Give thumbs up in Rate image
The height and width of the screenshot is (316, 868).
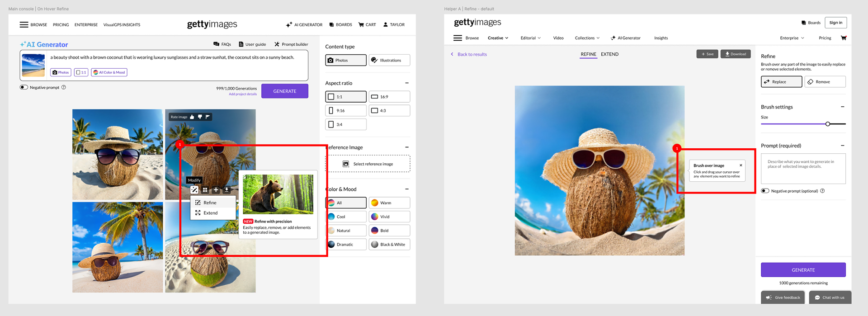pos(192,117)
